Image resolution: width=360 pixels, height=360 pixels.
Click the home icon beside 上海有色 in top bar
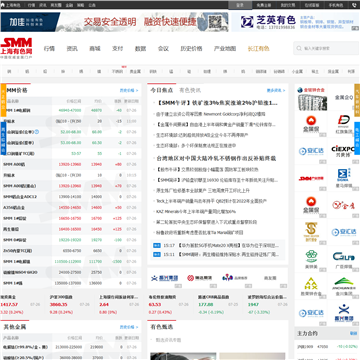pos(3,5)
